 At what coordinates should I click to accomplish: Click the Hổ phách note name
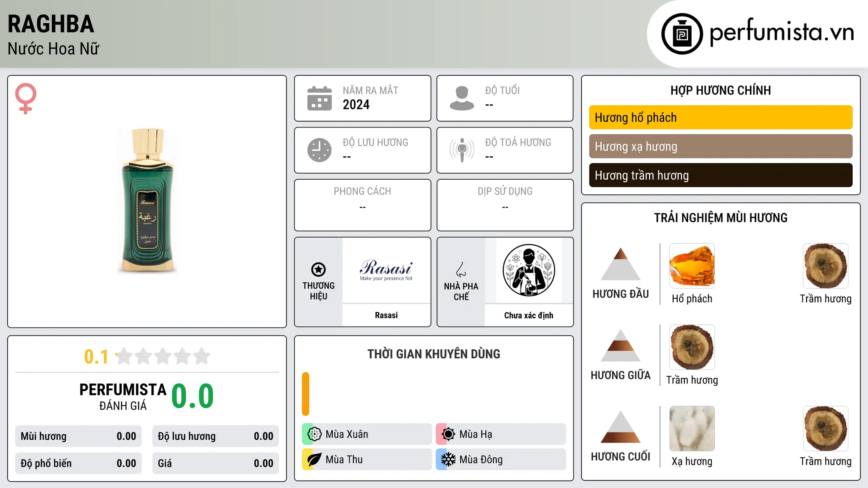click(x=692, y=299)
